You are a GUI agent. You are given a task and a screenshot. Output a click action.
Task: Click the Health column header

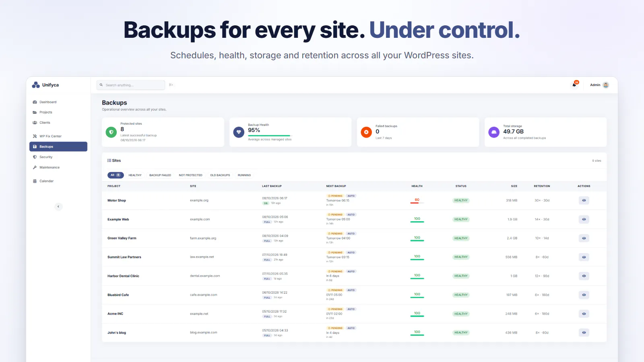pyautogui.click(x=417, y=186)
